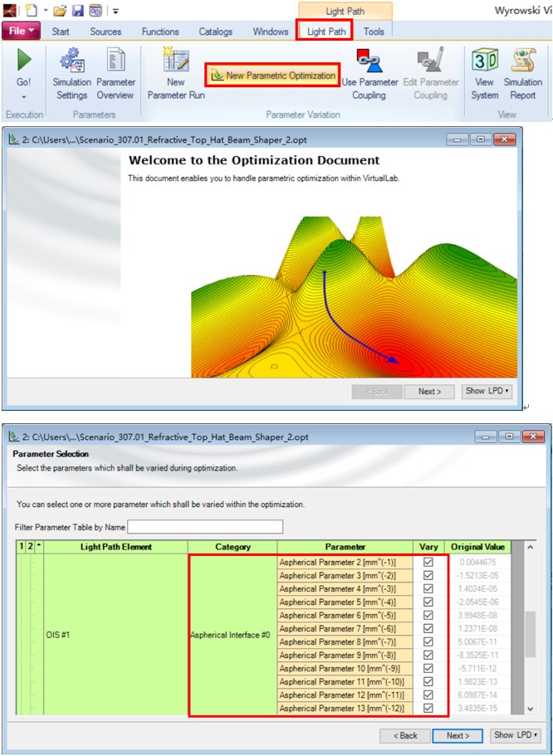
Task: Click the original value 0.0044675
Action: click(477, 562)
